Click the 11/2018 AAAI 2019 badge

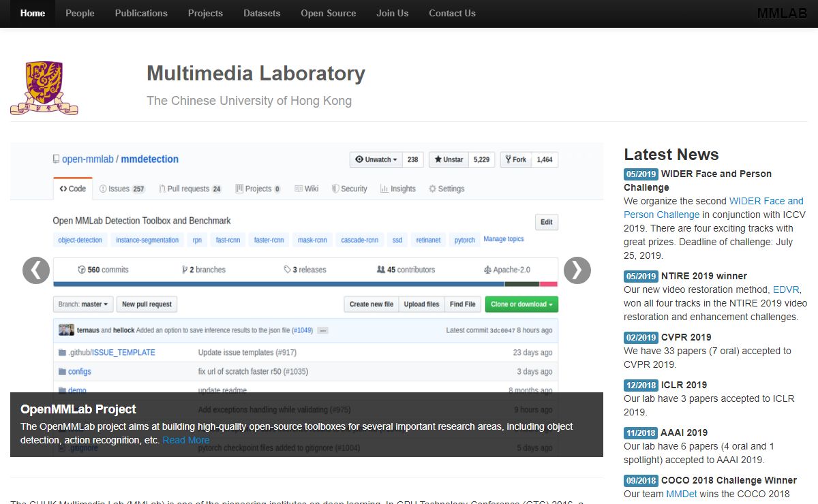point(641,433)
